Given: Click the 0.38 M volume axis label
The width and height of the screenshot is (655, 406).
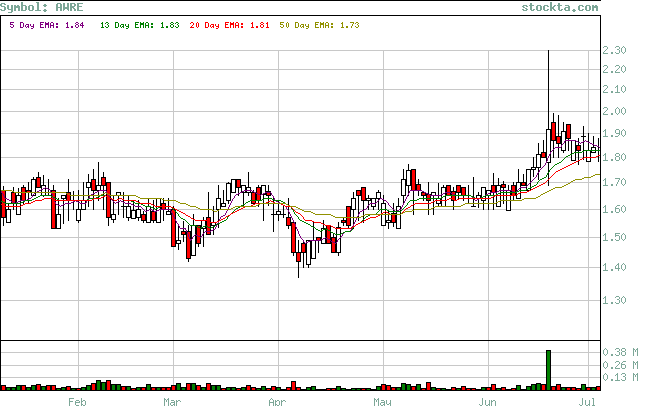Looking at the screenshot, I should (x=620, y=353).
